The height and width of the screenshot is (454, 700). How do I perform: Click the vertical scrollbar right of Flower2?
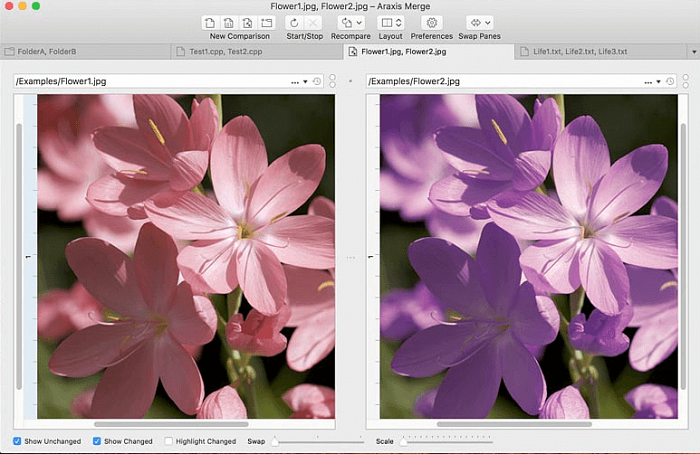683,257
